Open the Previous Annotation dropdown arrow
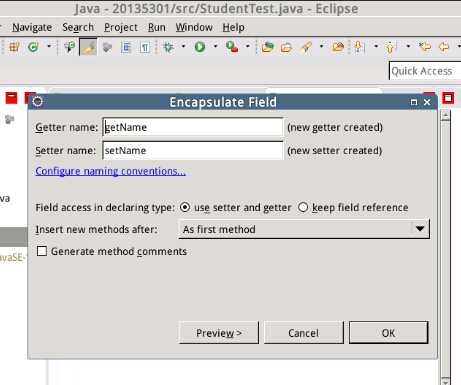The width and height of the screenshot is (461, 385). pyautogui.click(x=408, y=46)
